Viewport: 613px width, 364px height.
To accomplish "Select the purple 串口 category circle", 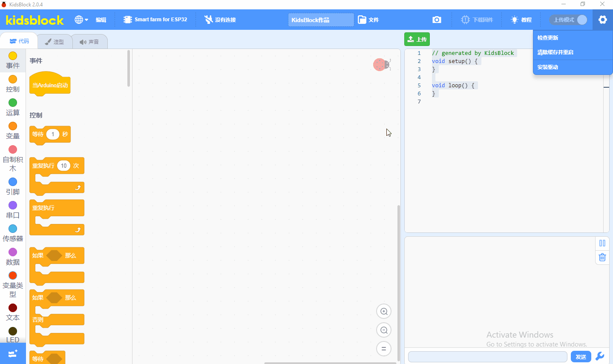I will [x=13, y=205].
